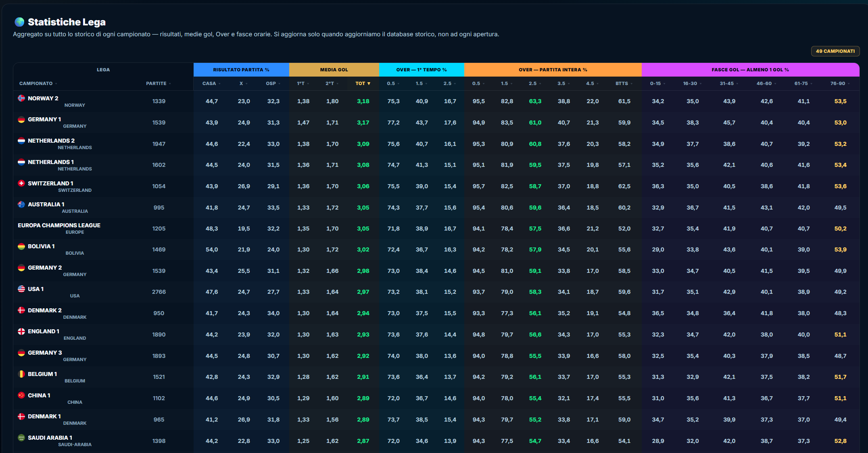Toggle sort on the TOT column

pyautogui.click(x=363, y=83)
